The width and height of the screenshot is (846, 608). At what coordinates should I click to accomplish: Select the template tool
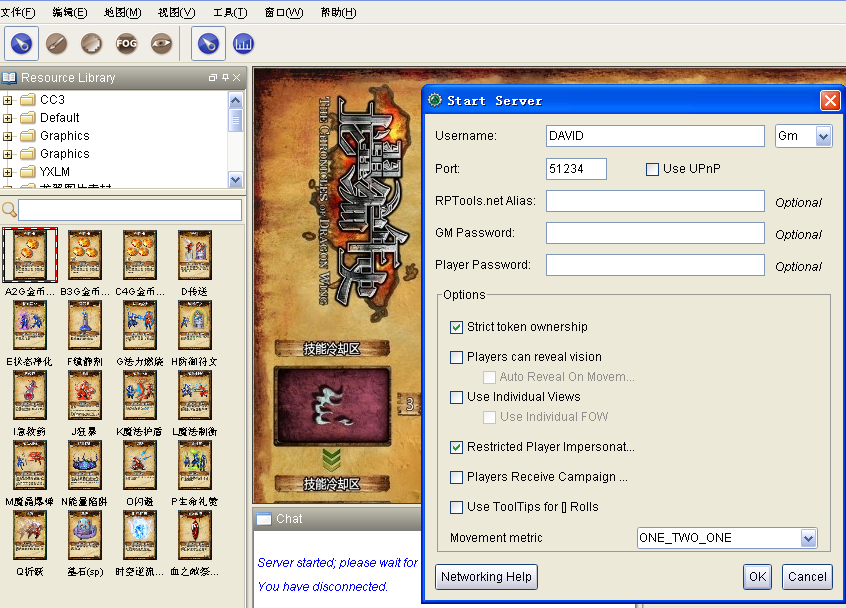pyautogui.click(x=91, y=44)
